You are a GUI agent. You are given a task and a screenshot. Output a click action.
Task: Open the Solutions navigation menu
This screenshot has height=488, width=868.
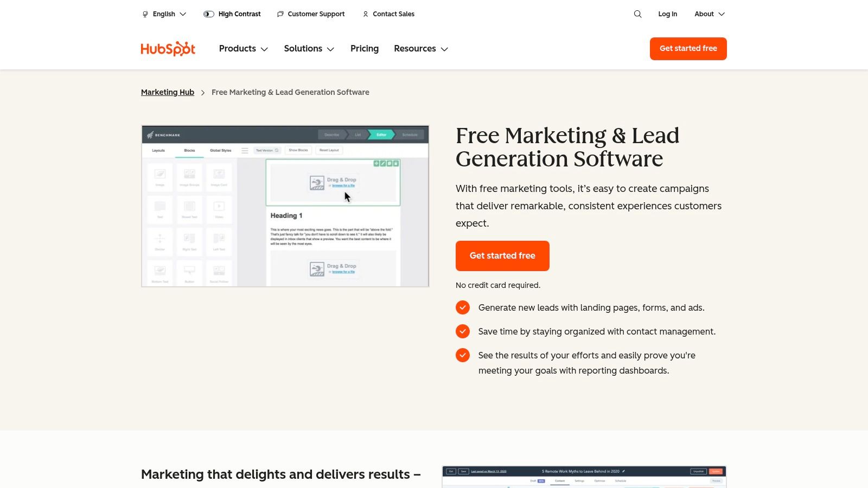(309, 49)
